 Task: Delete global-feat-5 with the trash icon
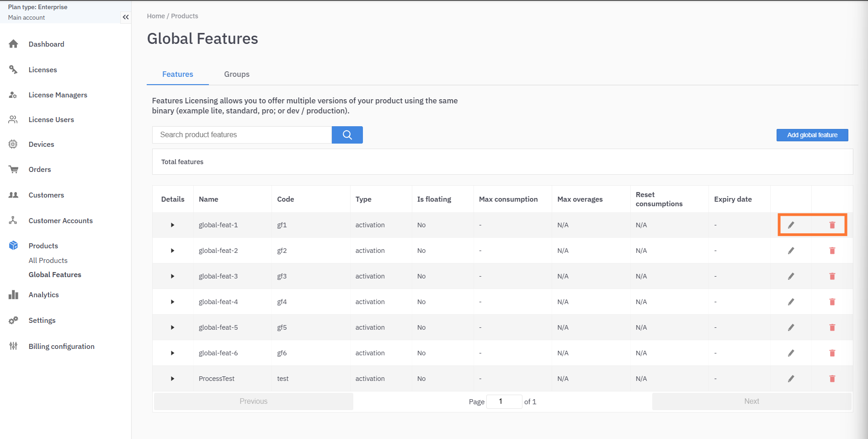point(832,327)
